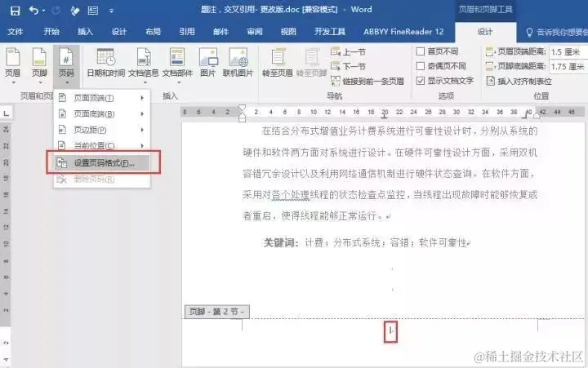588x368 pixels.
Task: Select 设置页码格式(F)... menu item
Action: (x=101, y=163)
